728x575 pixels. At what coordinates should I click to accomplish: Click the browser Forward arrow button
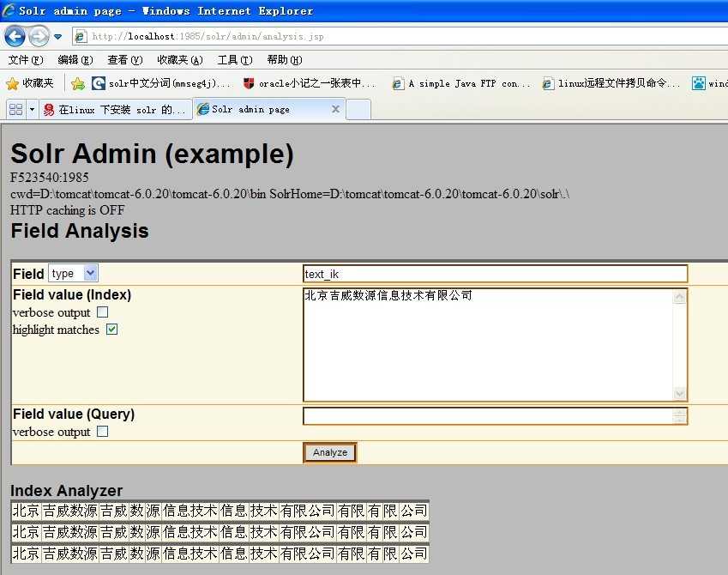[x=39, y=36]
